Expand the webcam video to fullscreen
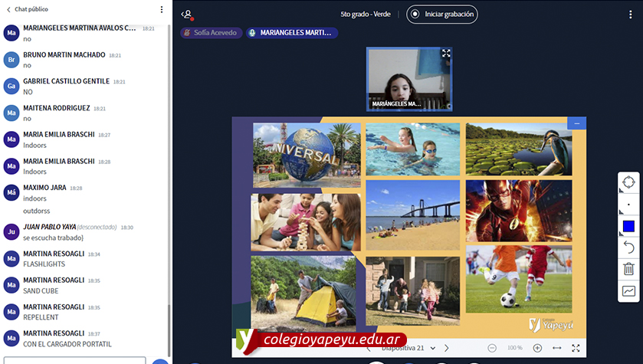This screenshot has width=643, height=364. [x=446, y=54]
